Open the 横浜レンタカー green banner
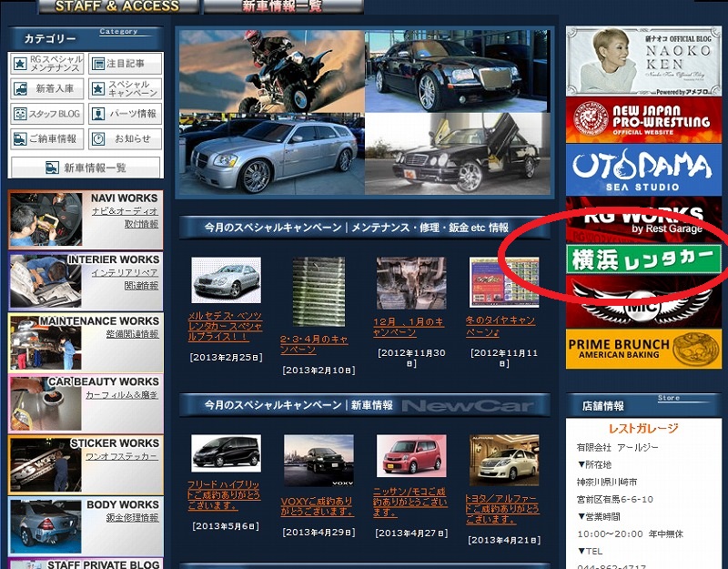This screenshot has height=569, width=728. point(643,259)
